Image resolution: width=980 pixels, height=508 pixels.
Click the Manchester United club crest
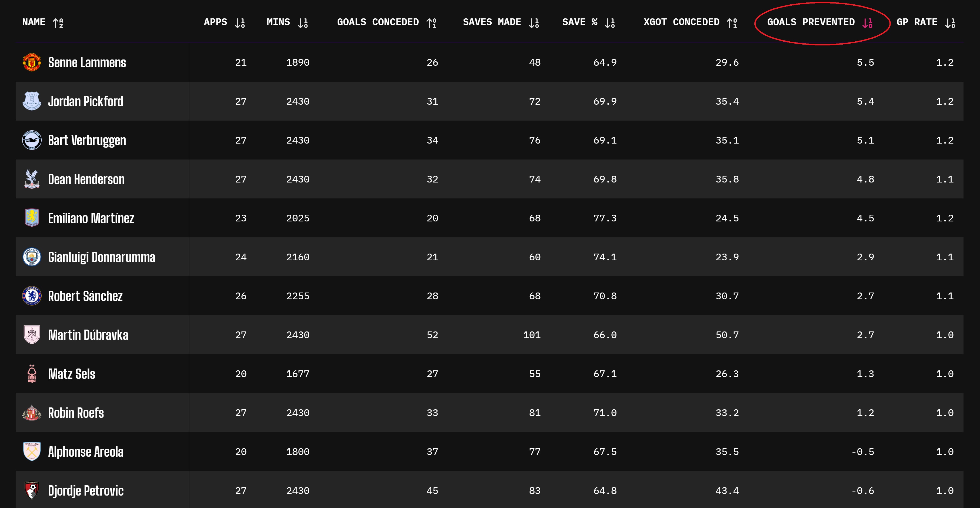32,62
